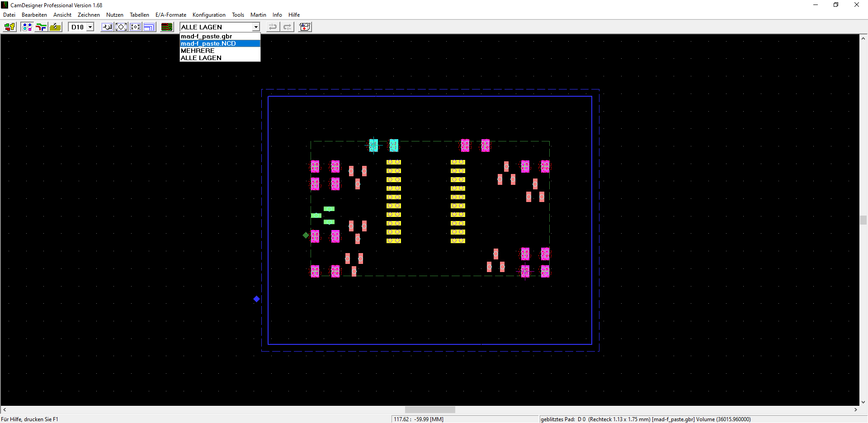Click the redo arrow icon
Screen dimensions: 868x423
pos(287,27)
